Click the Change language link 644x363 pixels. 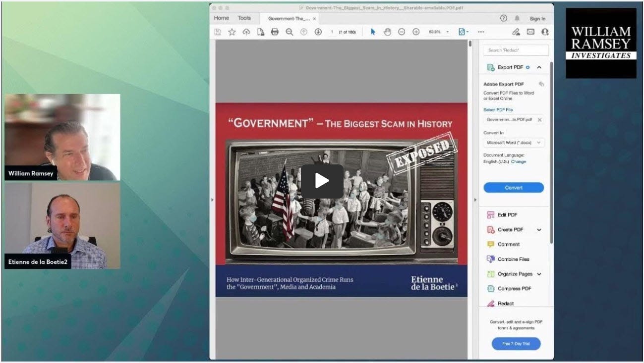click(519, 161)
